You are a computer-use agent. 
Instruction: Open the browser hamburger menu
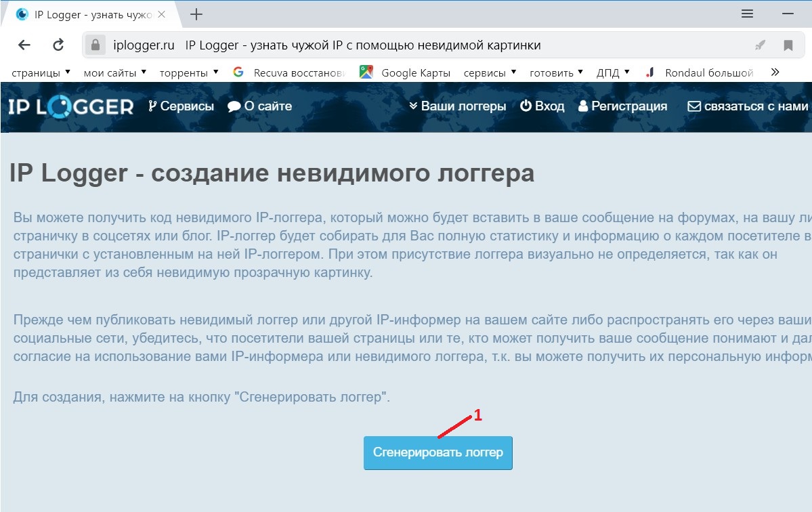pos(747,14)
